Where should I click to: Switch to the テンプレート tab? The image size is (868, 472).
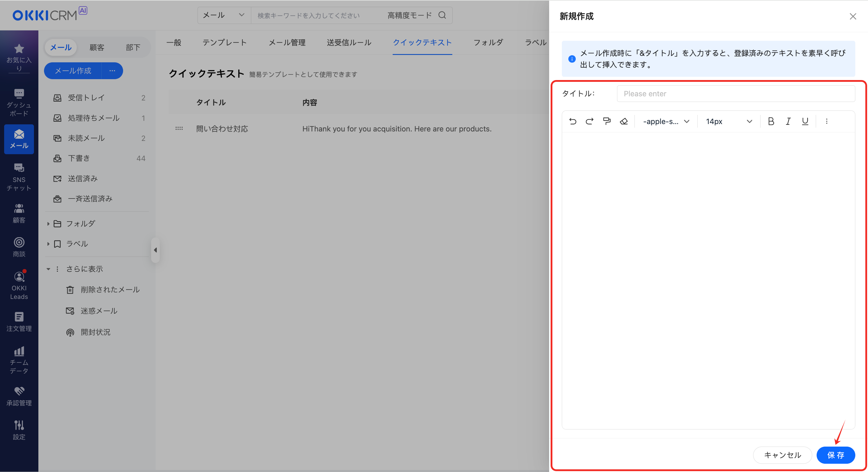[x=224, y=43]
